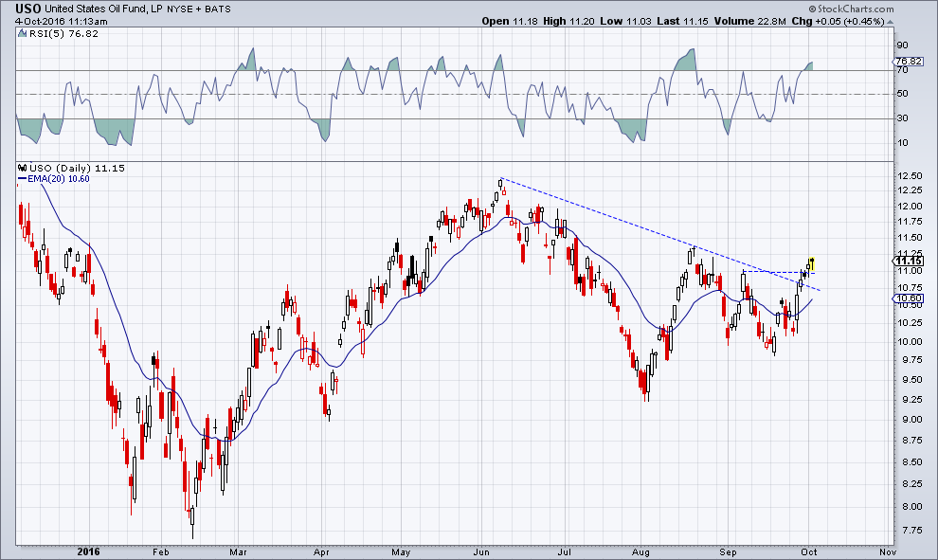Screen dimensions: 938x560
Task: Click the 10.60 EMA value tag on axis
Action: [909, 298]
